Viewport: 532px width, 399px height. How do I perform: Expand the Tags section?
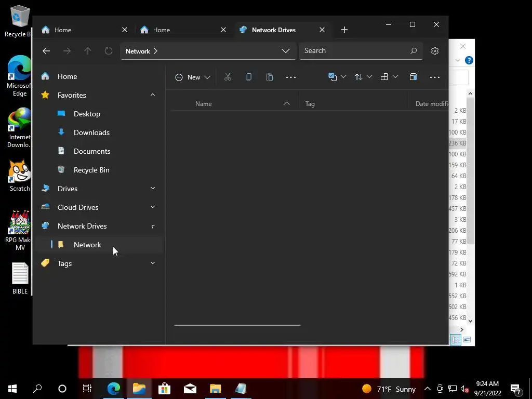[x=153, y=263]
